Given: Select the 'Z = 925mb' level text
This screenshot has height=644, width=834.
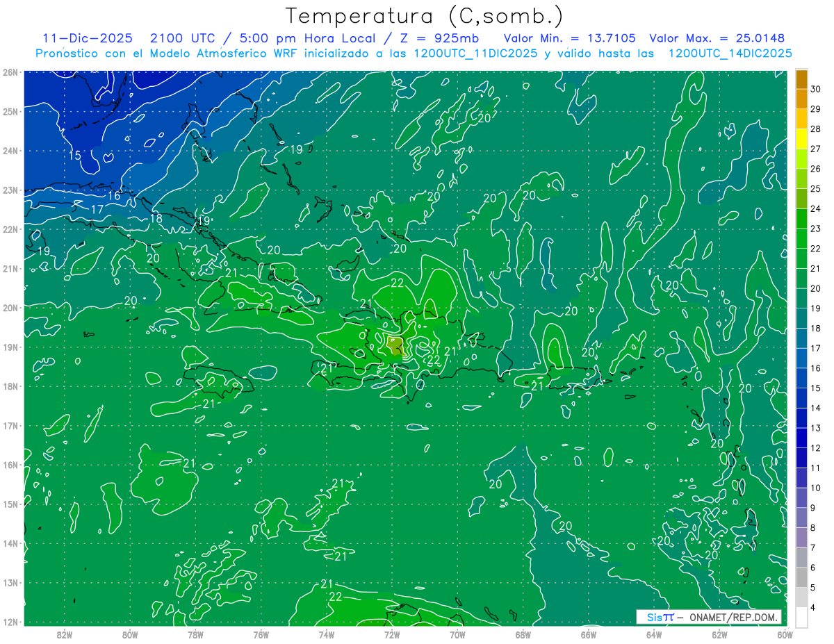Looking at the screenshot, I should point(439,38).
